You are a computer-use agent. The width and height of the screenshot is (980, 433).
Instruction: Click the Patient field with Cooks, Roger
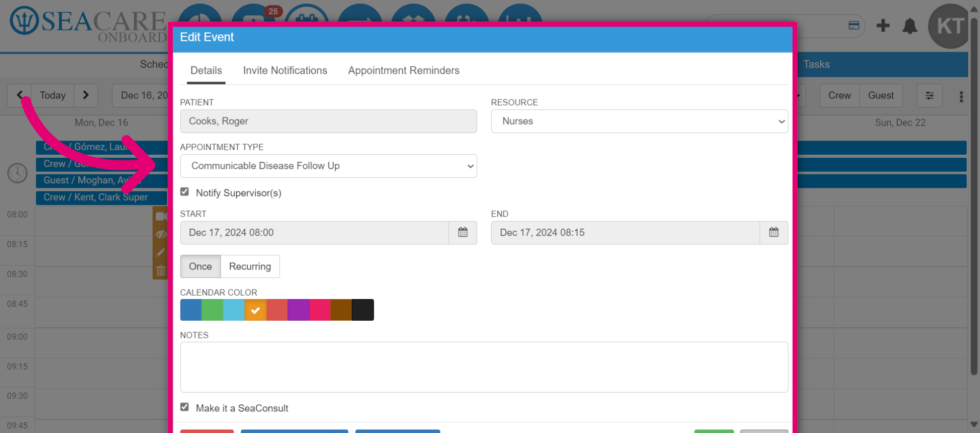(x=329, y=122)
